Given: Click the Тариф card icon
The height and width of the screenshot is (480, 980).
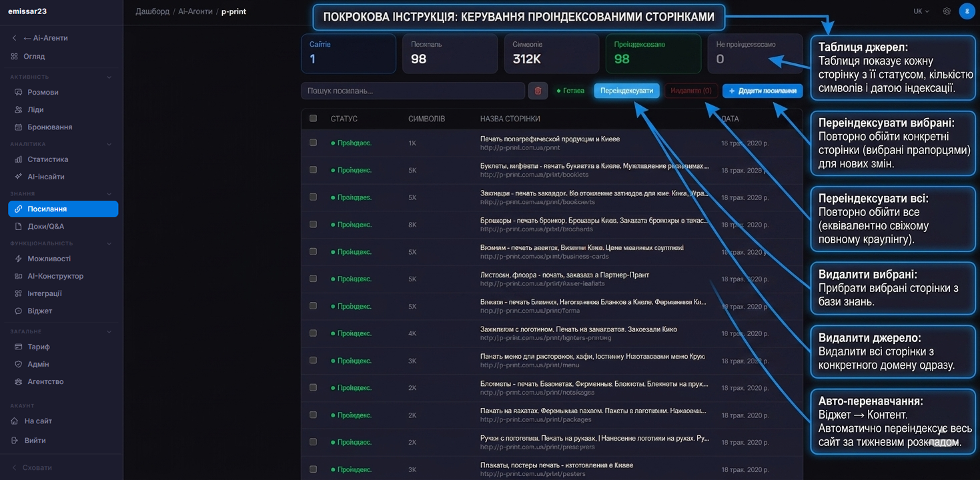Looking at the screenshot, I should point(19,347).
